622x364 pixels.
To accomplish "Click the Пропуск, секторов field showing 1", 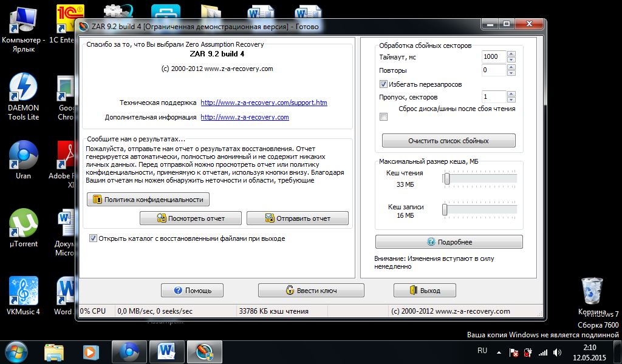I will 494,96.
